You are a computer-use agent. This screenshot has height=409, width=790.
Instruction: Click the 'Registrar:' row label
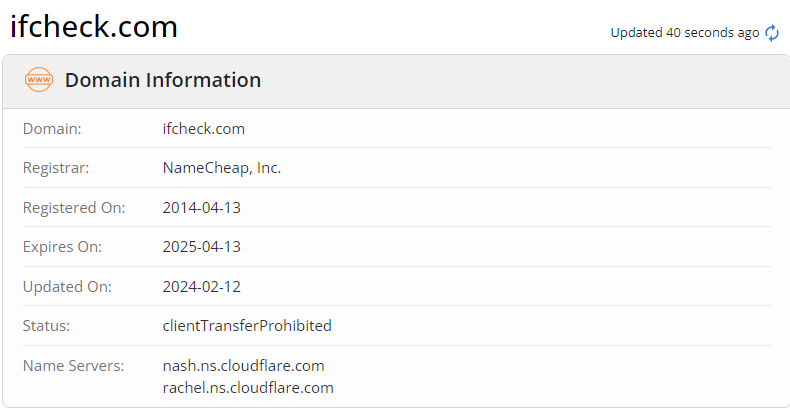tap(56, 168)
